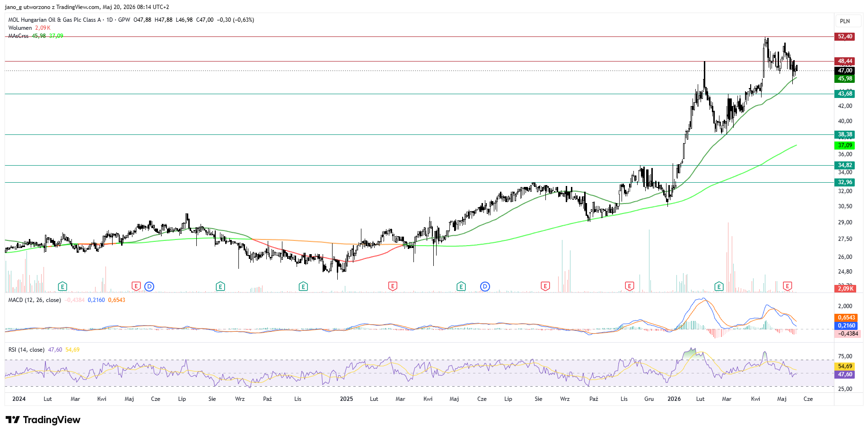Viewport: 868px width, 434px height.
Task: Click the green earnings marker above Sie 2024
Action: pos(220,286)
